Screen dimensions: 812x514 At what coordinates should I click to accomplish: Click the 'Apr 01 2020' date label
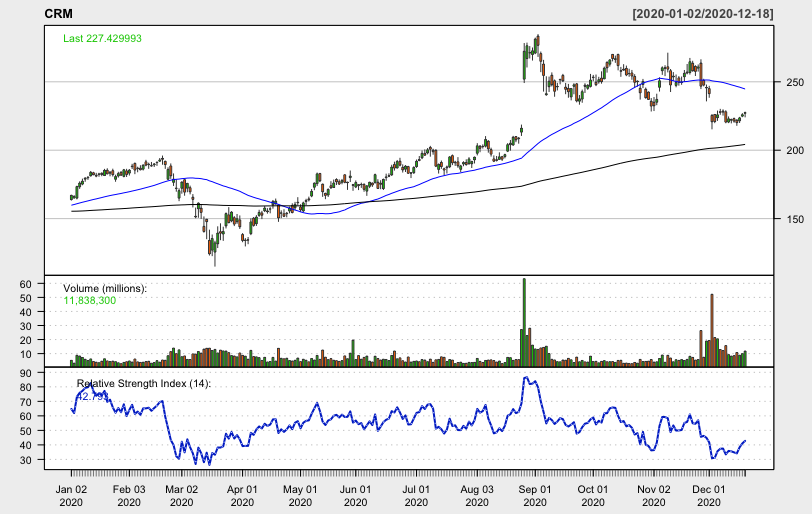point(242,496)
